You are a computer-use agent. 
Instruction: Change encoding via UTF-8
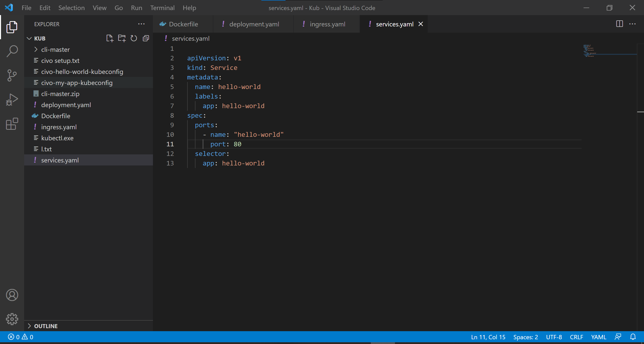554,337
